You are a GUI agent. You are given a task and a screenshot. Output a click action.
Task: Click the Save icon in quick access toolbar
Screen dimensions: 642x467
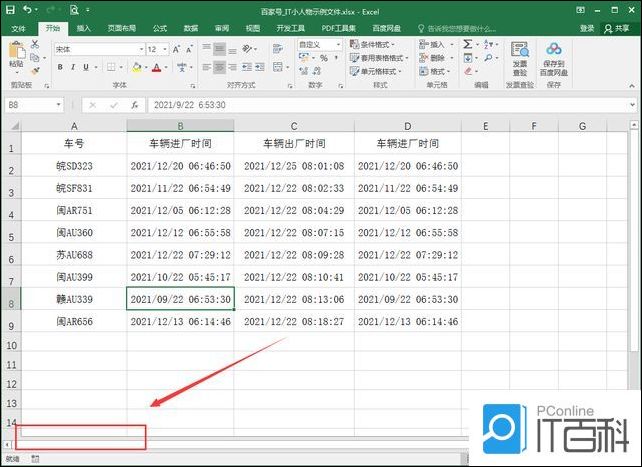tap(10, 10)
